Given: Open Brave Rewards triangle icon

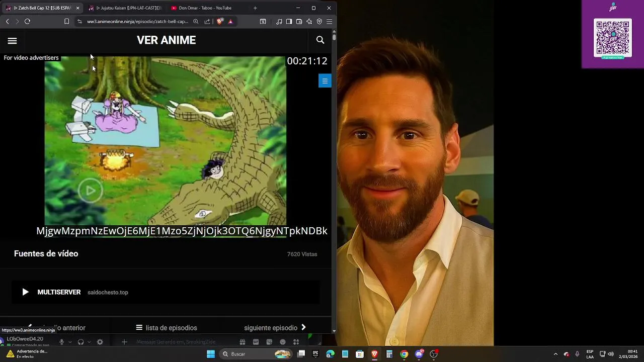Looking at the screenshot, I should click(230, 22).
